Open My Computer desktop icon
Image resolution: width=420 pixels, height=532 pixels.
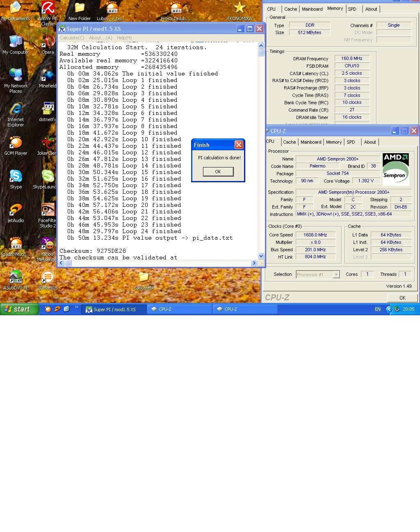pos(16,44)
